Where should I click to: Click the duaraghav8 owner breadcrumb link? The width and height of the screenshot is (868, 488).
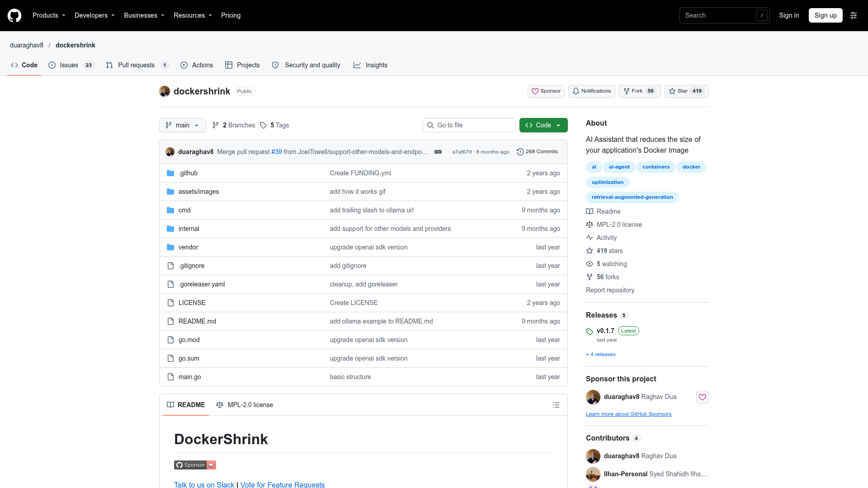point(27,45)
